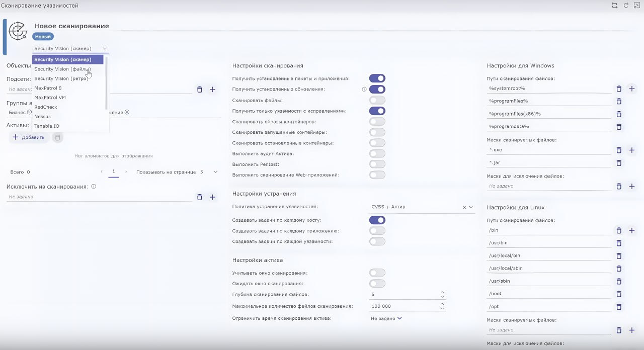The width and height of the screenshot is (644, 350).
Task: Delete the /usr/sbin path
Action: click(619, 282)
